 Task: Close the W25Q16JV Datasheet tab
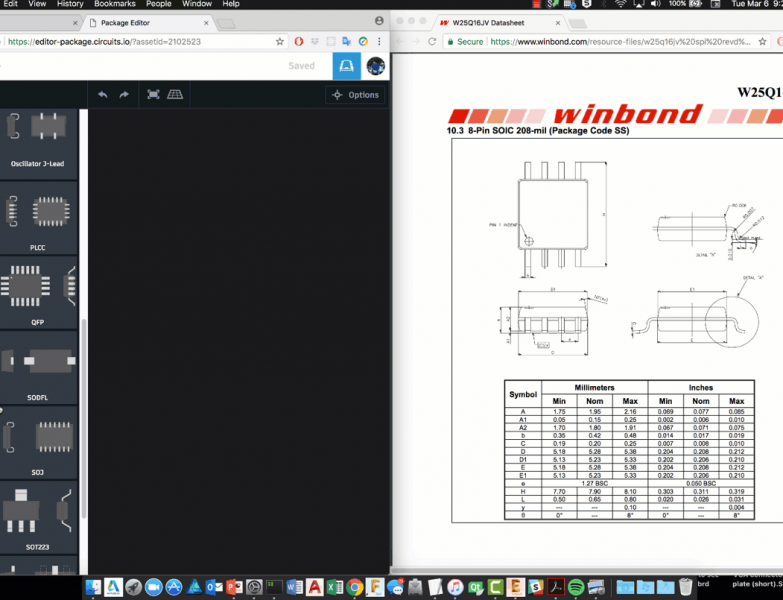[558, 23]
